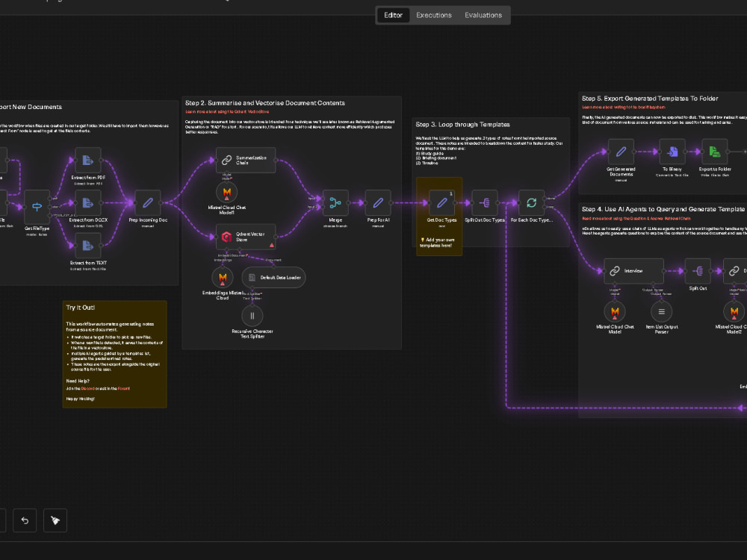
Task: Select the Mistral Cloud Chat Model node under Interview
Action: click(x=615, y=312)
